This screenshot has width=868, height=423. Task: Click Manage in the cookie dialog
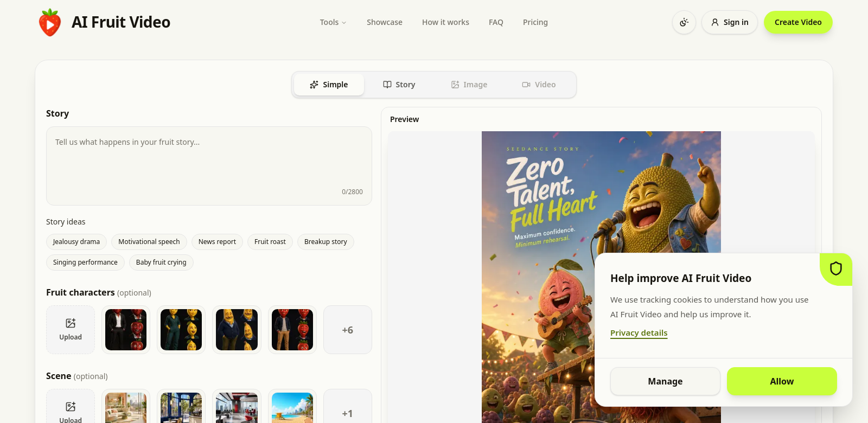pyautogui.click(x=665, y=381)
